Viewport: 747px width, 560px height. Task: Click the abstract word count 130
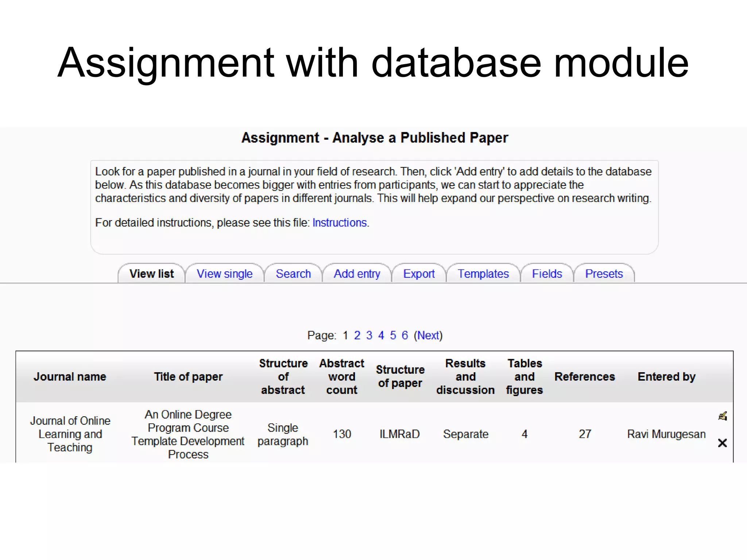pyautogui.click(x=342, y=434)
